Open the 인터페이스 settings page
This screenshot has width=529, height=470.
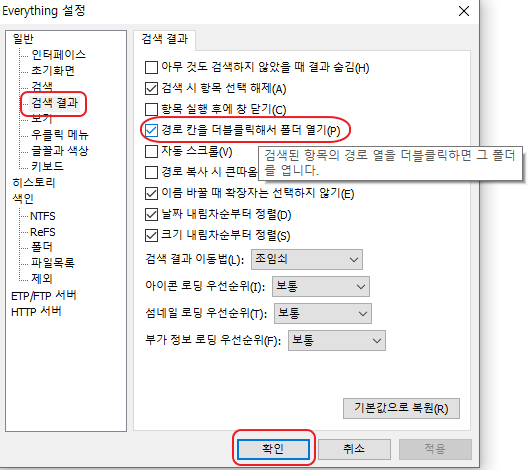click(58, 55)
